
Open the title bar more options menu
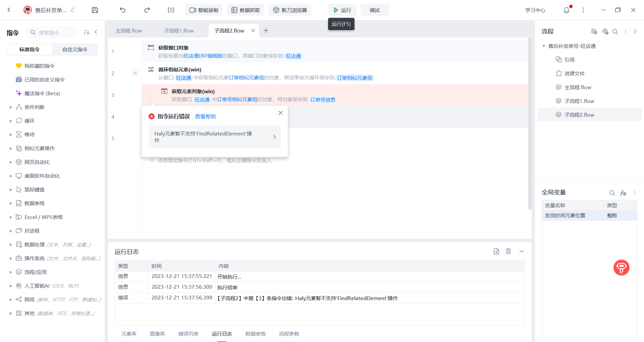click(x=583, y=10)
